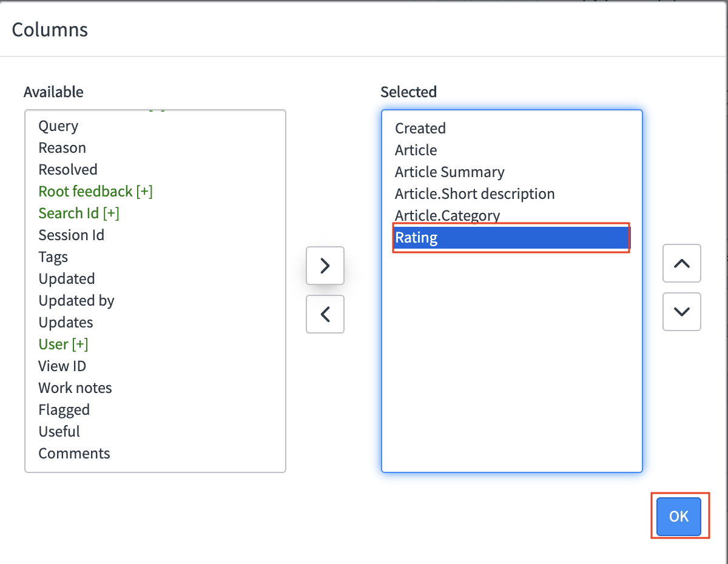This screenshot has height=564, width=728.
Task: Expand the User [+] reference field
Action: [63, 344]
